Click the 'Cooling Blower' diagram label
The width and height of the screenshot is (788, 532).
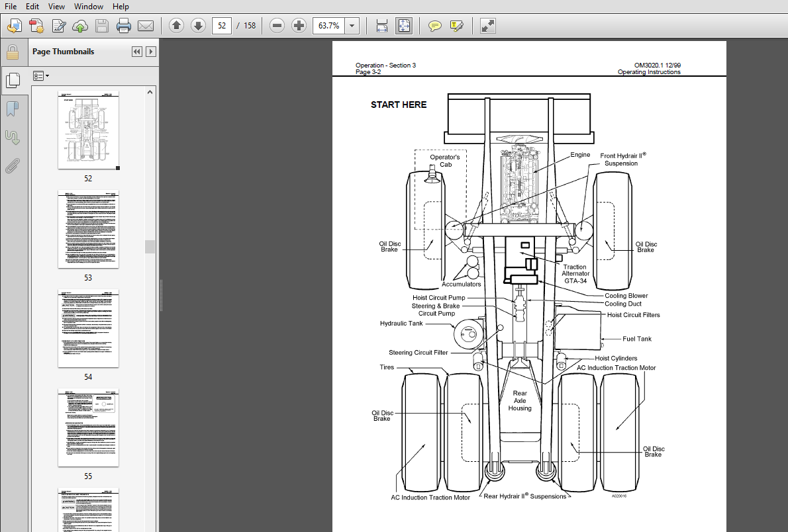[626, 296]
